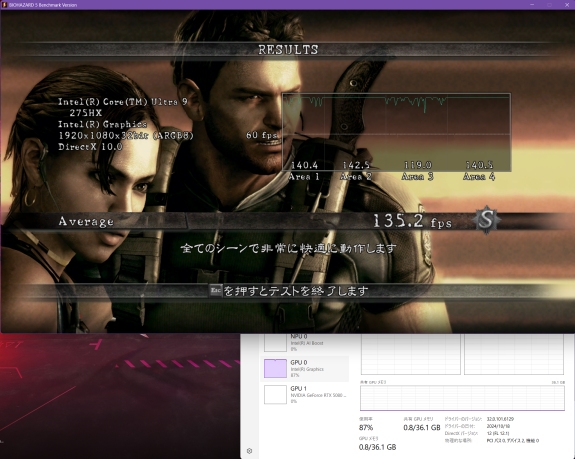Select NPU 0 Intel AI Boost entry
575x459 pixels.
coord(304,342)
